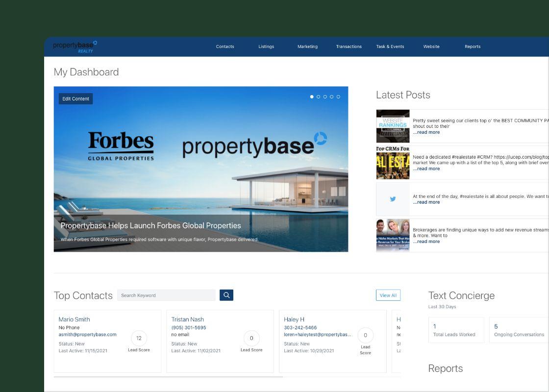The image size is (549, 392).
Task: Select the second carousel dot indicator
Action: (318, 97)
